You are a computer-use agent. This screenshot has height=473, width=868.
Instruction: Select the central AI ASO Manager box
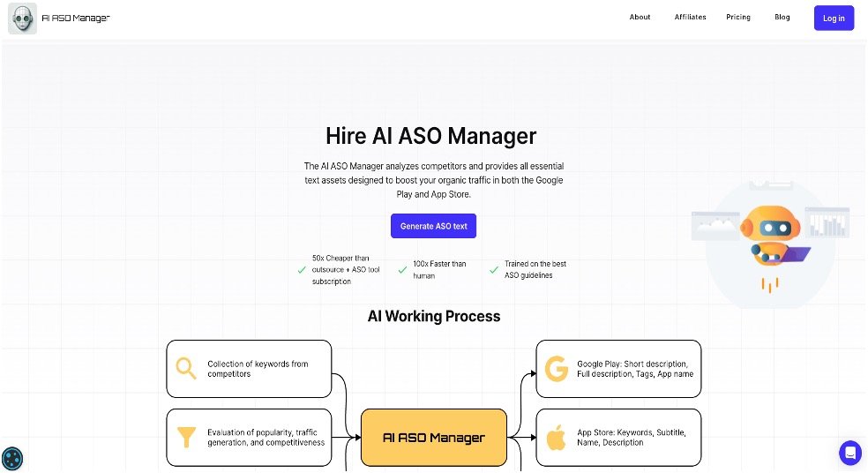click(x=433, y=438)
